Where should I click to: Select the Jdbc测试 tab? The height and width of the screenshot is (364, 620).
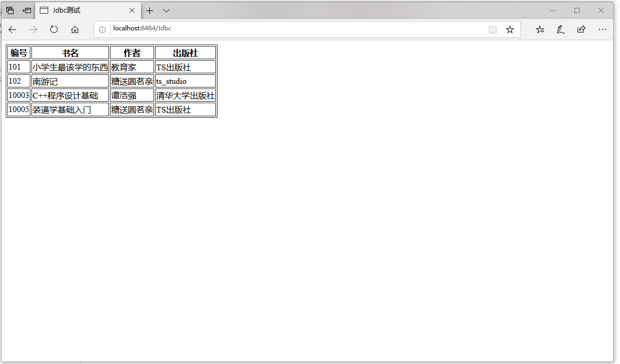pos(73,10)
